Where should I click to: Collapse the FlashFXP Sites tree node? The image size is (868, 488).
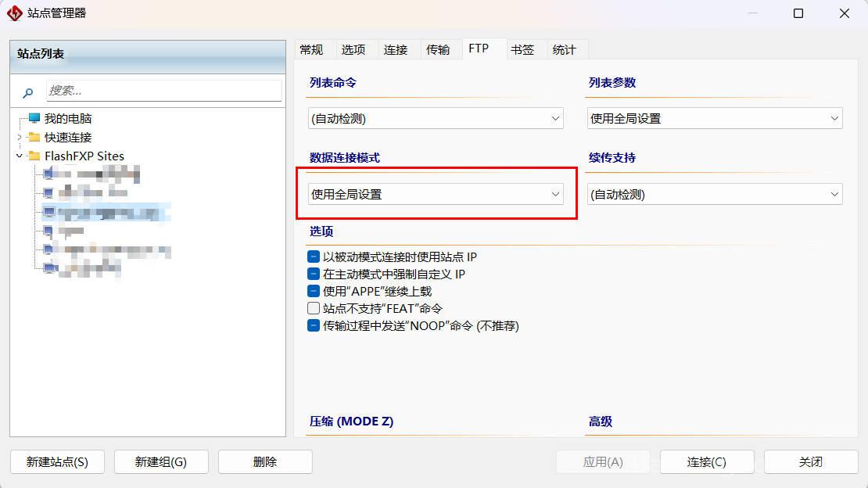pyautogui.click(x=20, y=156)
